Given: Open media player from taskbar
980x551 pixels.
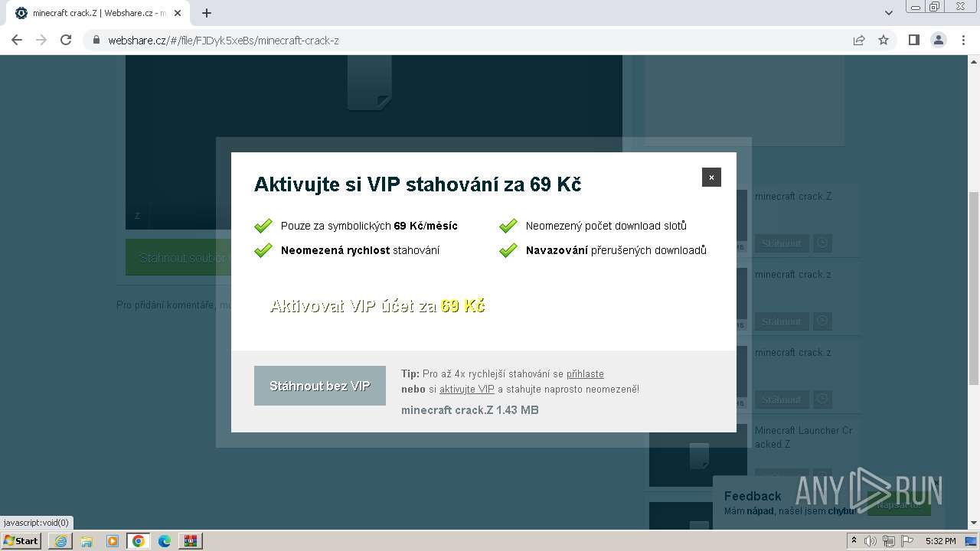Looking at the screenshot, I should [x=113, y=541].
